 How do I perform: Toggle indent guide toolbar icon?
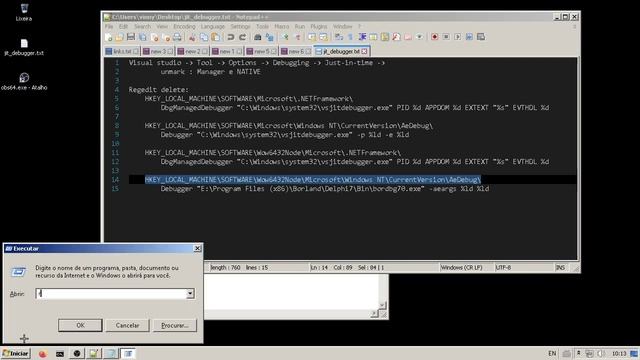click(x=362, y=37)
